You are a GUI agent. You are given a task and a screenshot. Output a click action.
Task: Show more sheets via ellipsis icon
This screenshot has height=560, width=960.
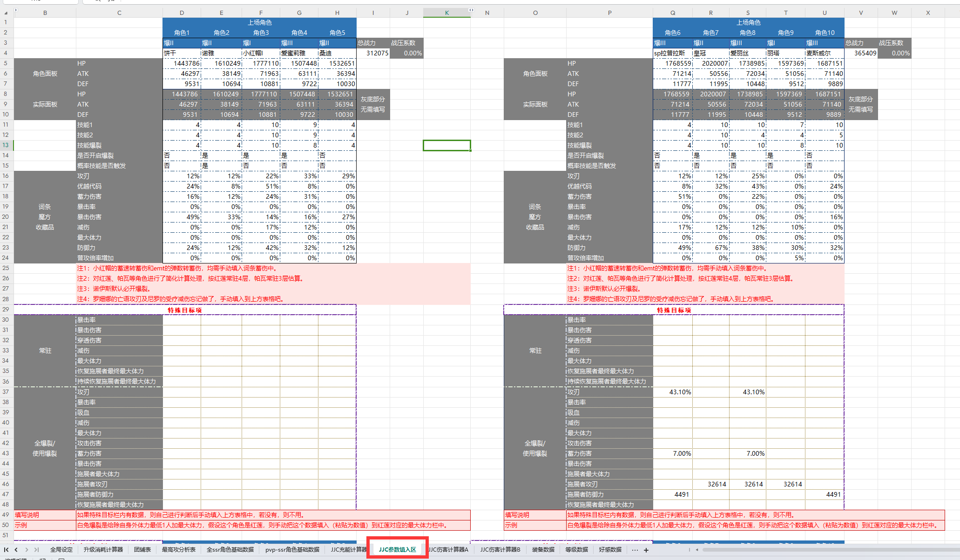pos(635,550)
